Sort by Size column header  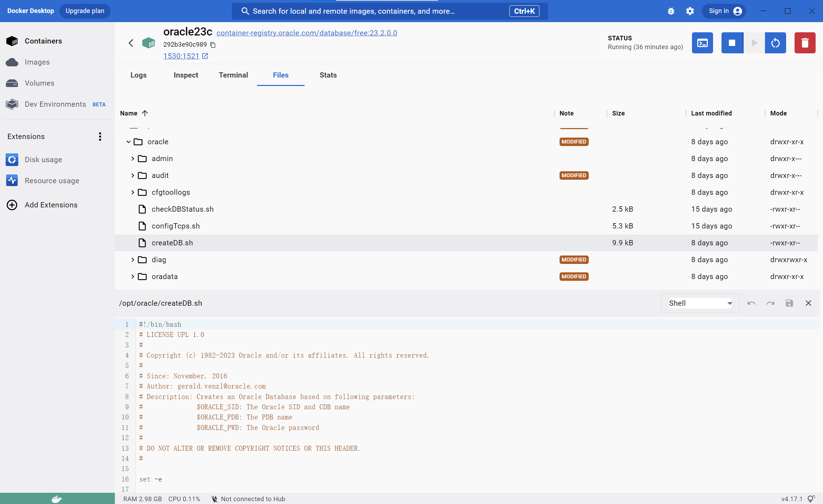click(618, 113)
